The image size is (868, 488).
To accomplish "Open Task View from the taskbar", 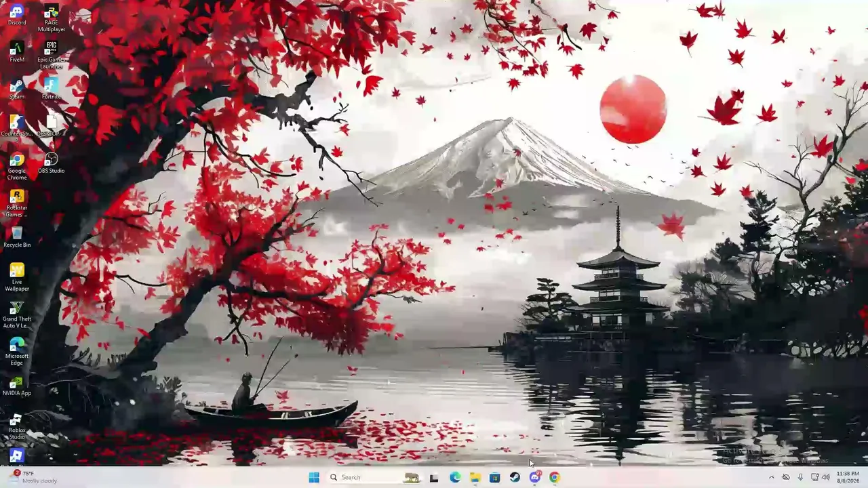I will click(434, 477).
